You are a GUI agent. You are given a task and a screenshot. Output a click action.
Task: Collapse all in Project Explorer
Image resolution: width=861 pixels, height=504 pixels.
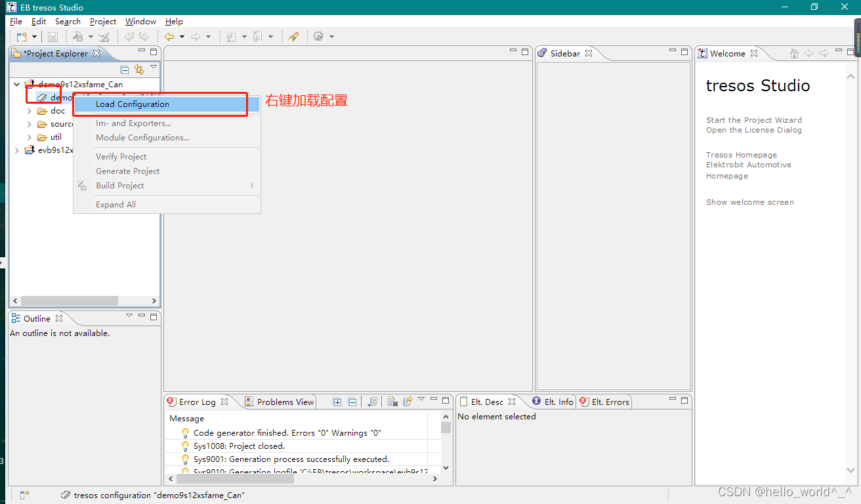tap(125, 70)
